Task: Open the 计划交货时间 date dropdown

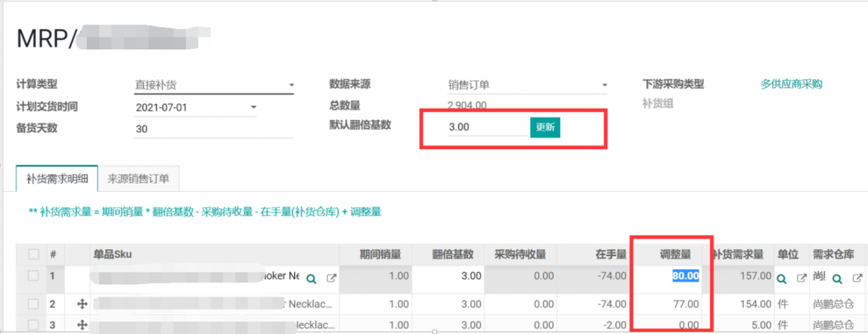Action: 196,107
